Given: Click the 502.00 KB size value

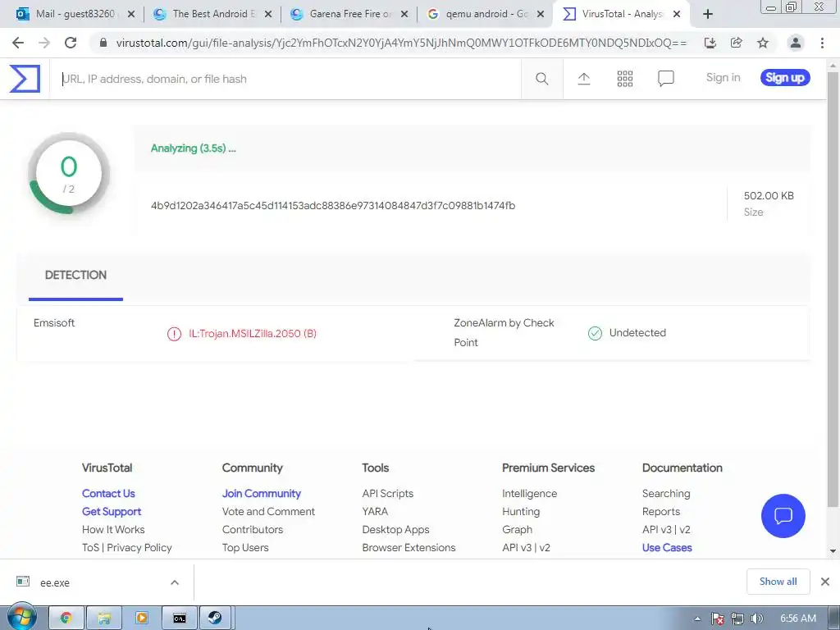Looking at the screenshot, I should point(769,195).
